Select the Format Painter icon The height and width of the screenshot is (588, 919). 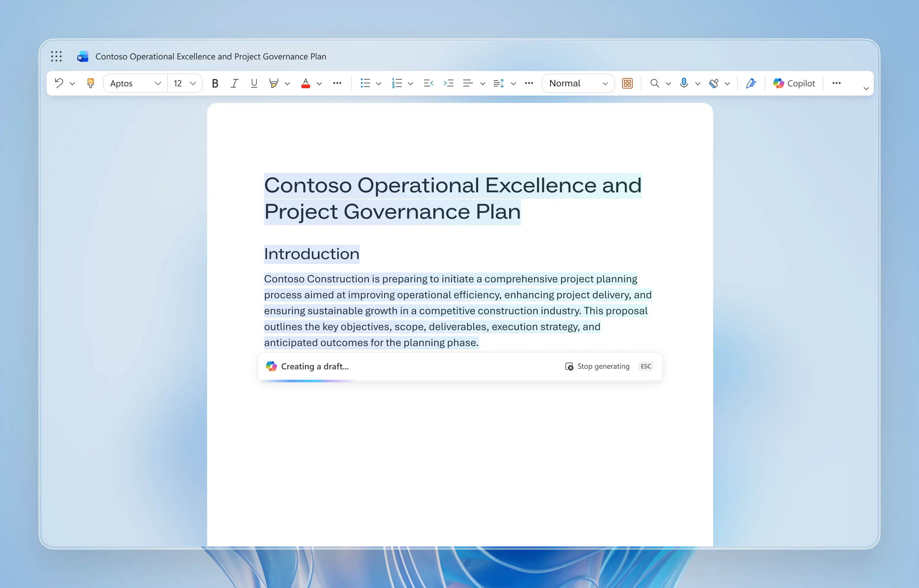tap(90, 83)
